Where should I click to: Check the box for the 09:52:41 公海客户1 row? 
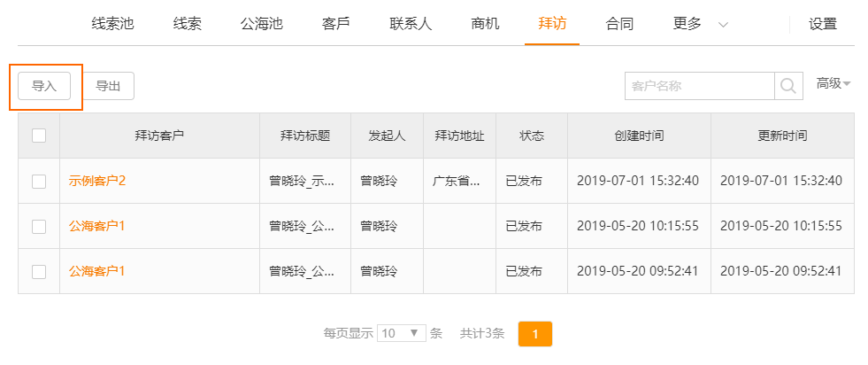39,271
